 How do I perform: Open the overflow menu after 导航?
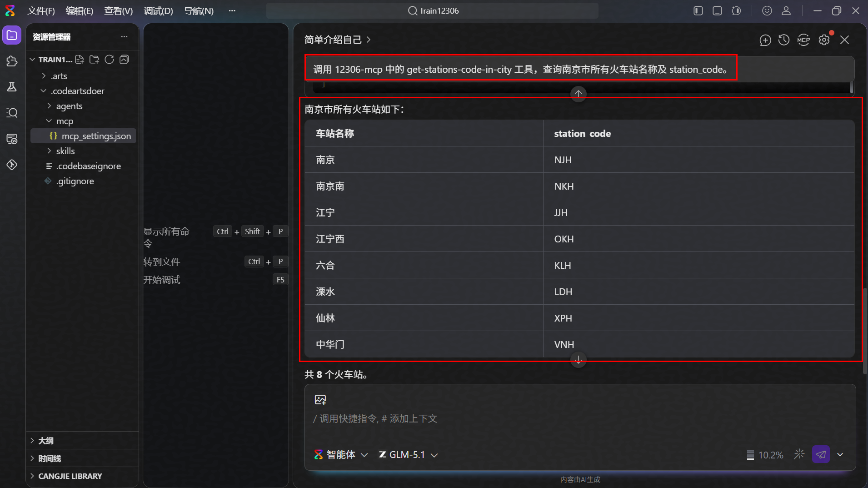tap(232, 11)
